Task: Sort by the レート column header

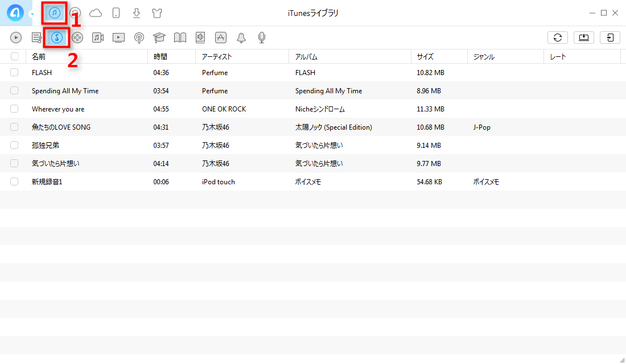Action: (x=583, y=57)
